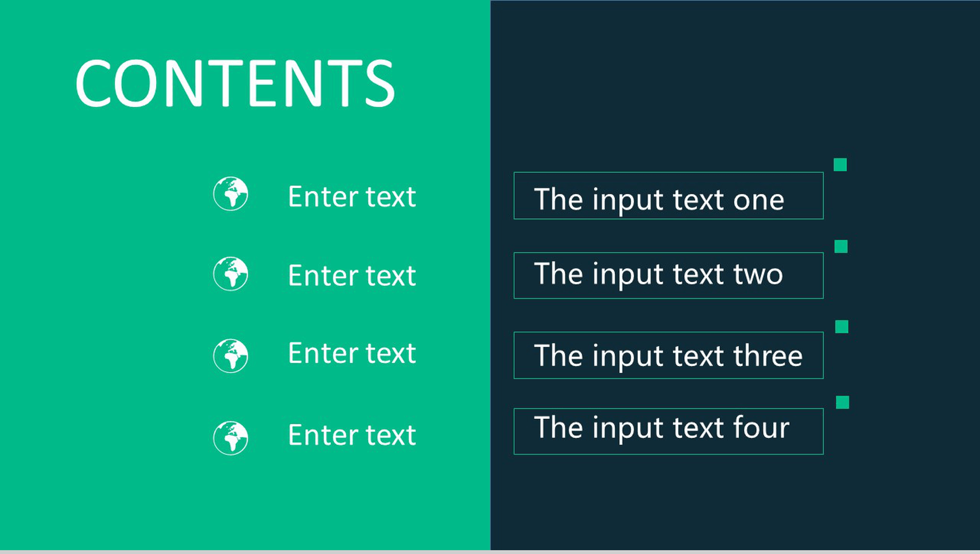Screen dimensions: 980x554
Task: Click the globe icon beside the first Enter text
Action: tap(231, 194)
